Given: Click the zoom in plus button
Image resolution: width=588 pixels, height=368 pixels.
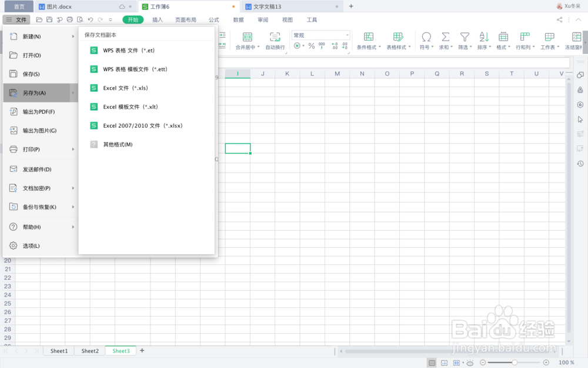Looking at the screenshot, I should (546, 362).
